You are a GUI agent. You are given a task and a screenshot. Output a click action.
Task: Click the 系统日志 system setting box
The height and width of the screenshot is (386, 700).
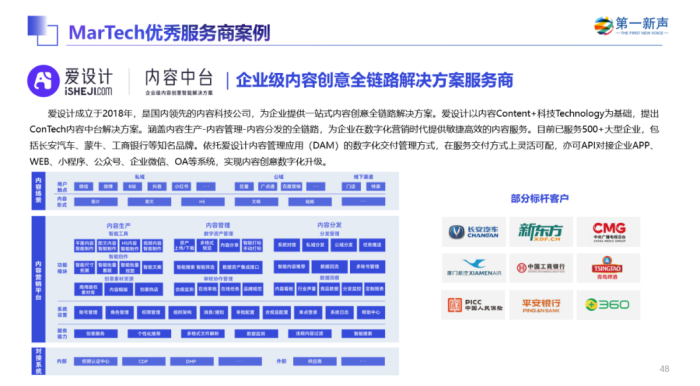339,312
